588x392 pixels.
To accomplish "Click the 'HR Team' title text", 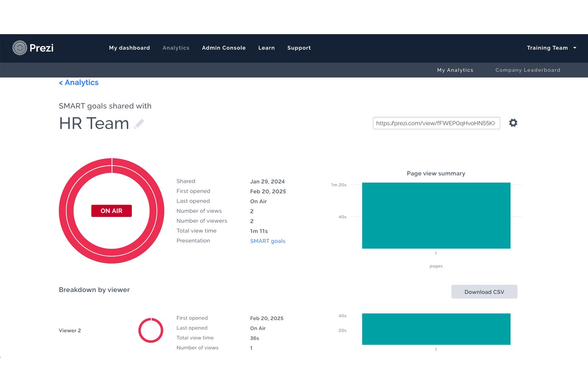I will (94, 124).
